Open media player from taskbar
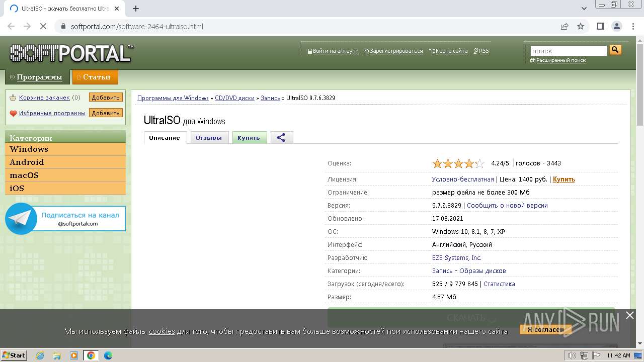 tap(74, 355)
